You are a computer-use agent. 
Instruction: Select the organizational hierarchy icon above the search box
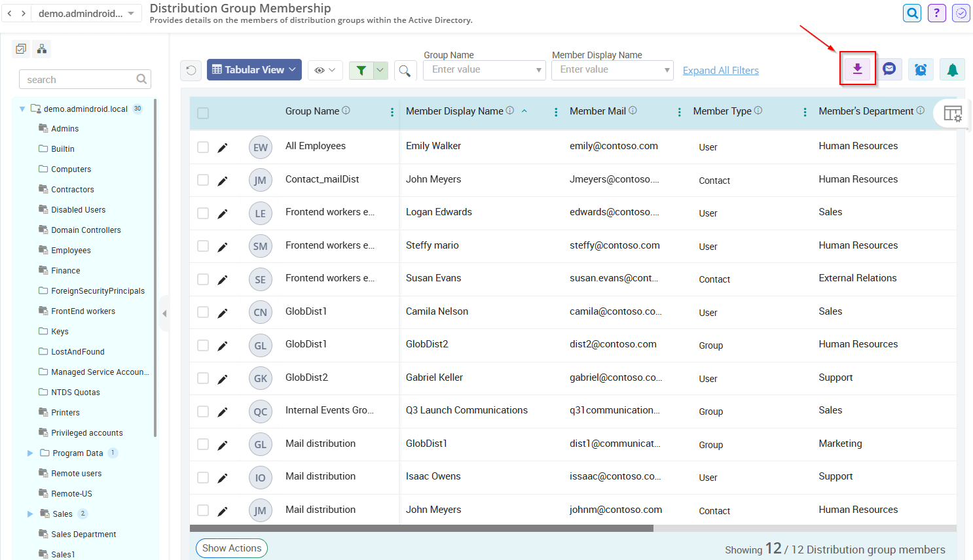[x=41, y=48]
